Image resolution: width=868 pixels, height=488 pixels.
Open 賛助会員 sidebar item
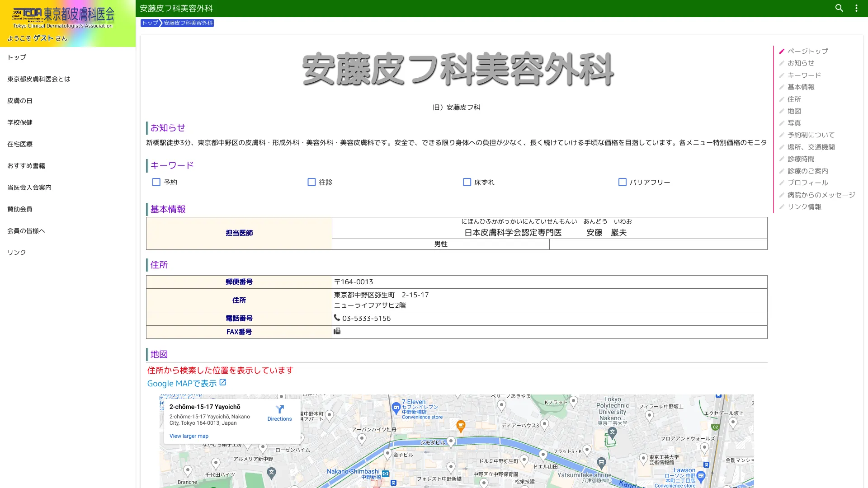tap(68, 209)
